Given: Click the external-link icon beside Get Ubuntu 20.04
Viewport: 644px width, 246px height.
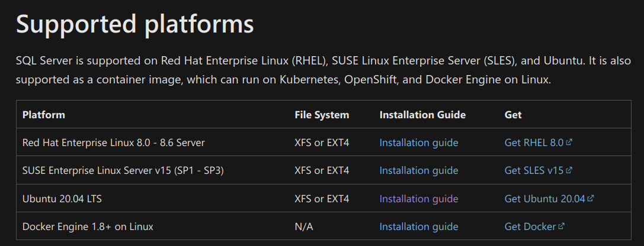Looking at the screenshot, I should point(591,199).
